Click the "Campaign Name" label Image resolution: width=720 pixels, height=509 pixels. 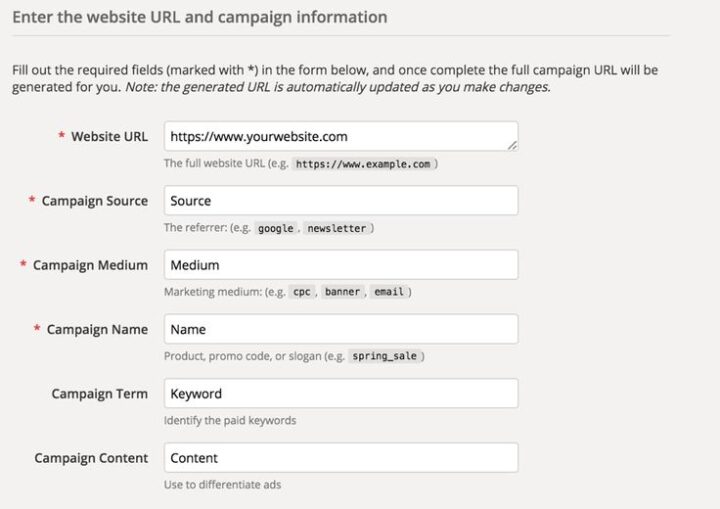[x=97, y=329]
